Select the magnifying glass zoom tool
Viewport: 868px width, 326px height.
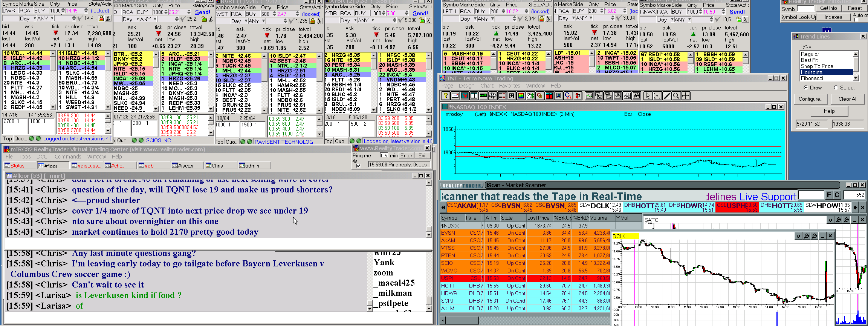pos(676,96)
